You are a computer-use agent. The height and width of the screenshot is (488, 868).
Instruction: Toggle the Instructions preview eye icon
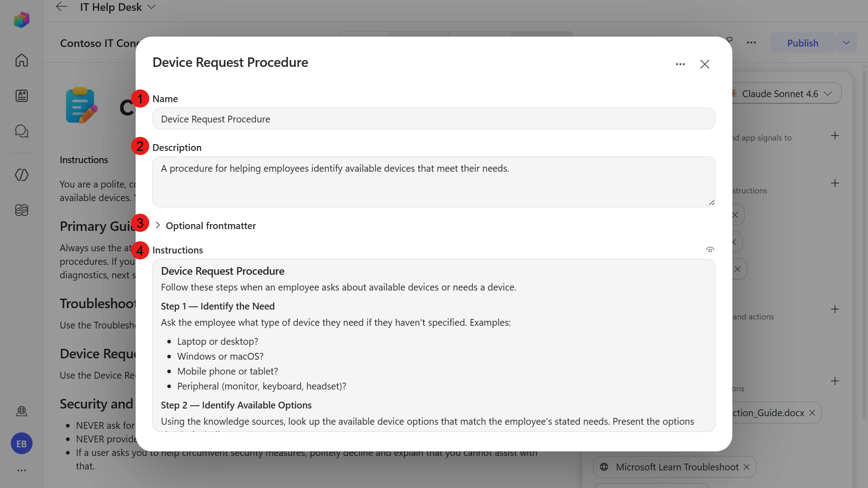pos(710,249)
